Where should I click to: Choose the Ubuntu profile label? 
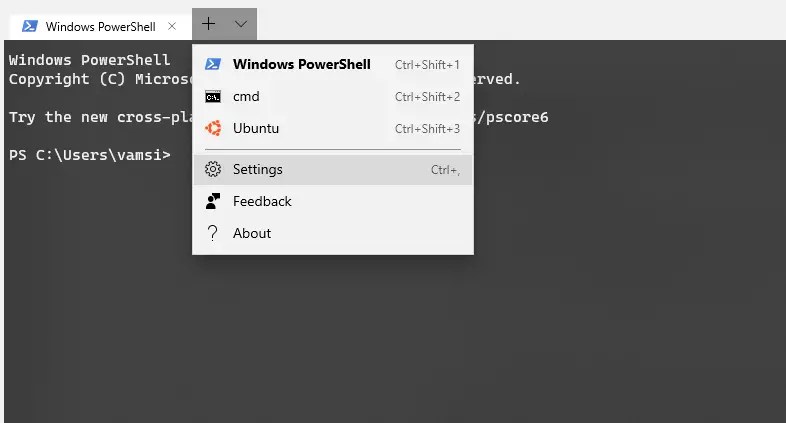tap(256, 128)
